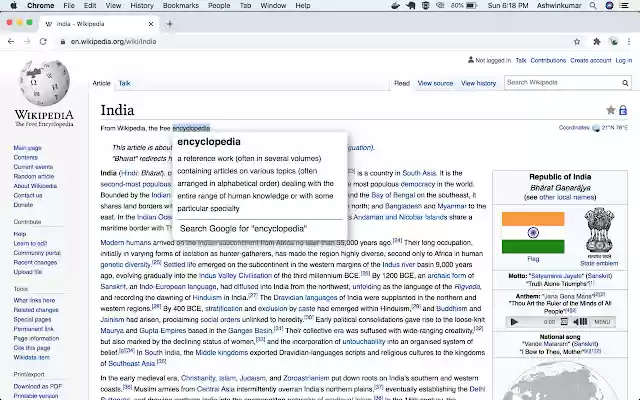640x400 pixels.
Task: Open the View history tab
Action: 478,83
